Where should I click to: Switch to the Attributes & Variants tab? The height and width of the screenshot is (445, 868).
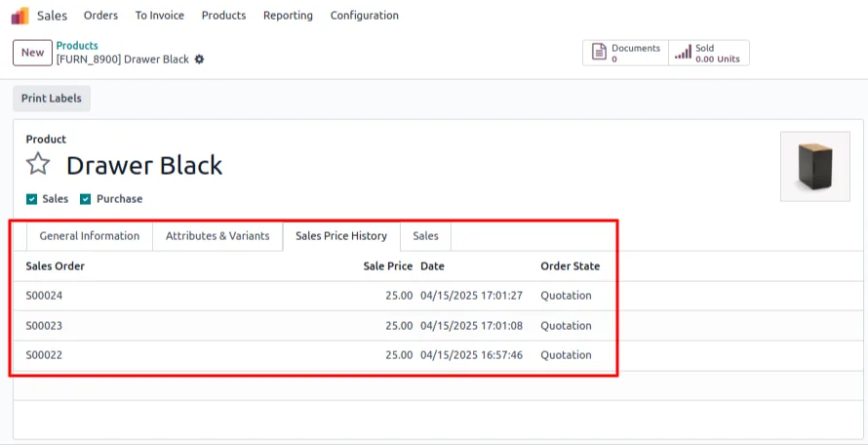point(217,236)
